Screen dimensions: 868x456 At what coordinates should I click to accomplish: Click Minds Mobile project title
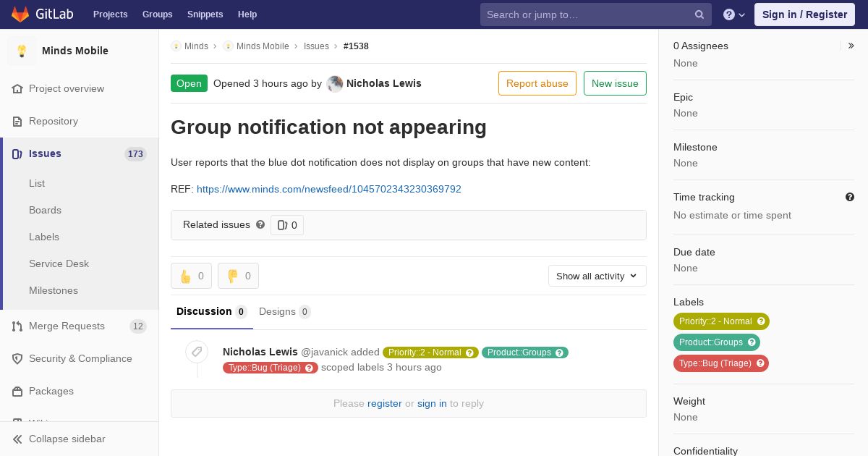(75, 51)
